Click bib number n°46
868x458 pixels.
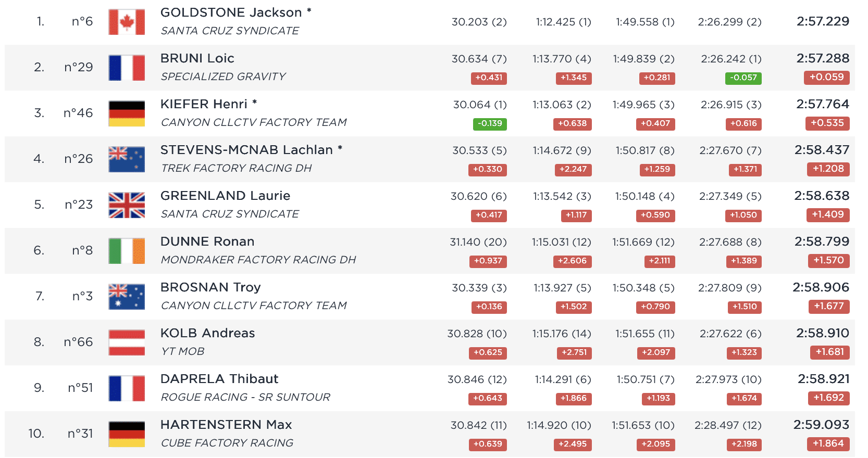tap(78, 113)
